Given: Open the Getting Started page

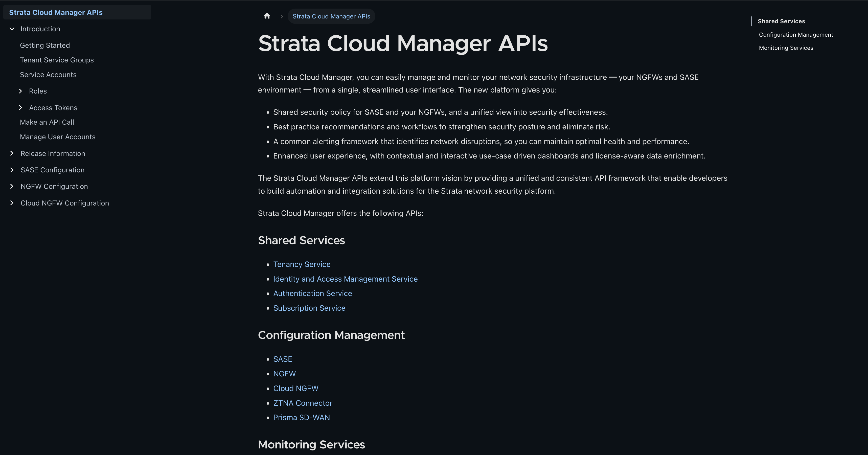Looking at the screenshot, I should click(x=45, y=45).
